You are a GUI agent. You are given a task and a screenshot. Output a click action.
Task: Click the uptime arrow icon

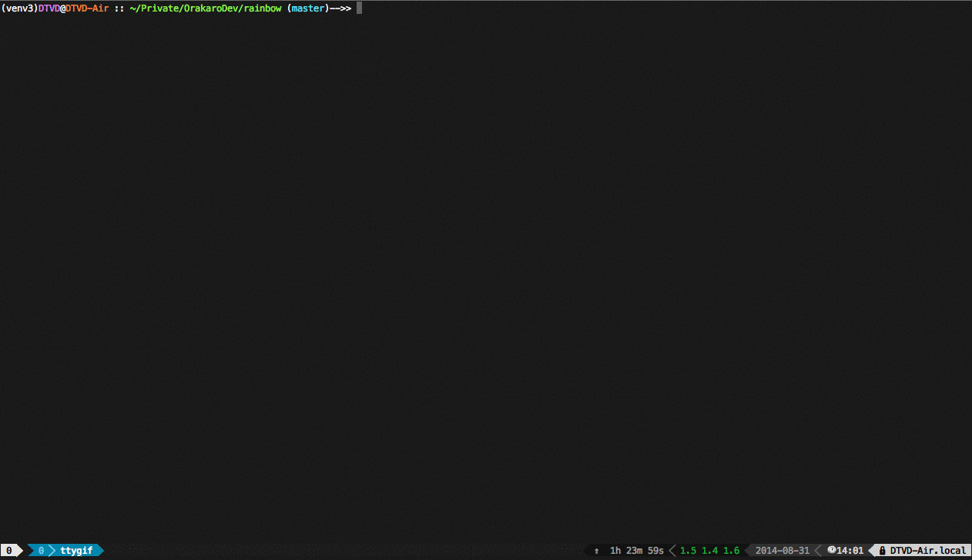596,551
